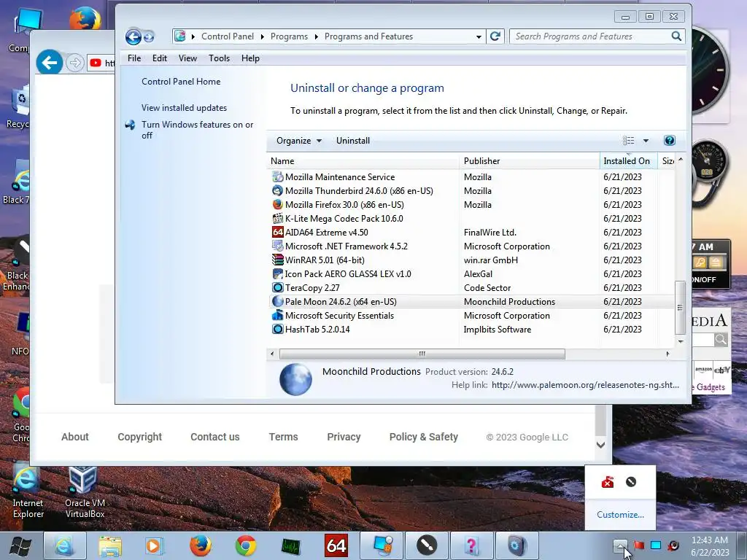
Task: Click the red security tray icon in popup
Action: click(x=608, y=482)
